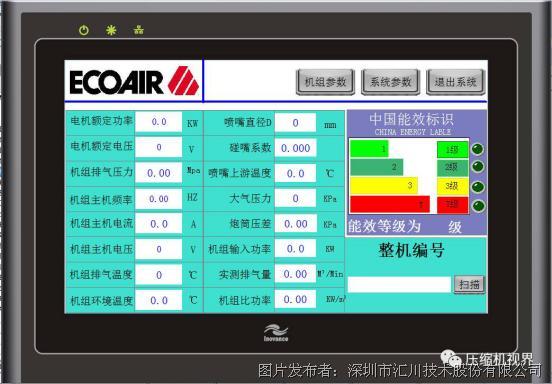This screenshot has height=384, width=552.
Task: Select the bright green 1级 label
Action: click(452, 150)
